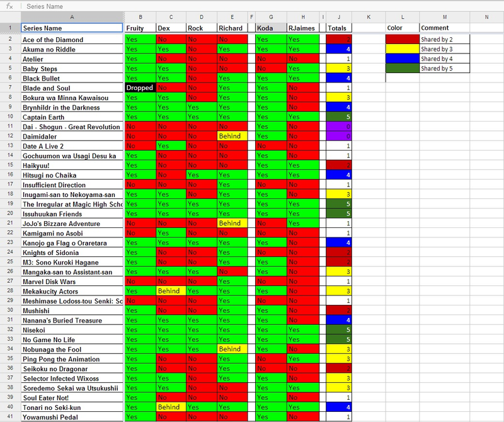Image resolution: width=504 pixels, height=422 pixels.
Task: Select the Kamigami no Asobi cell
Action: (72, 233)
